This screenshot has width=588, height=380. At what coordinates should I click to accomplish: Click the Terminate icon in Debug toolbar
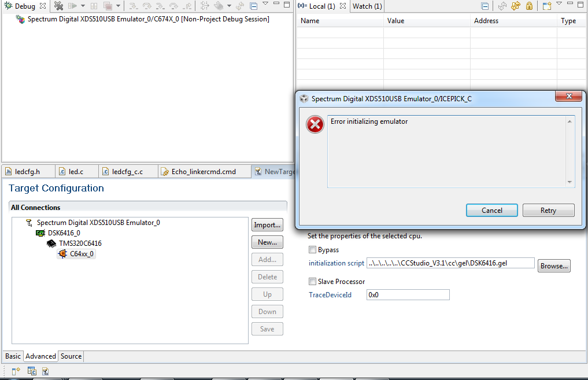pos(108,6)
